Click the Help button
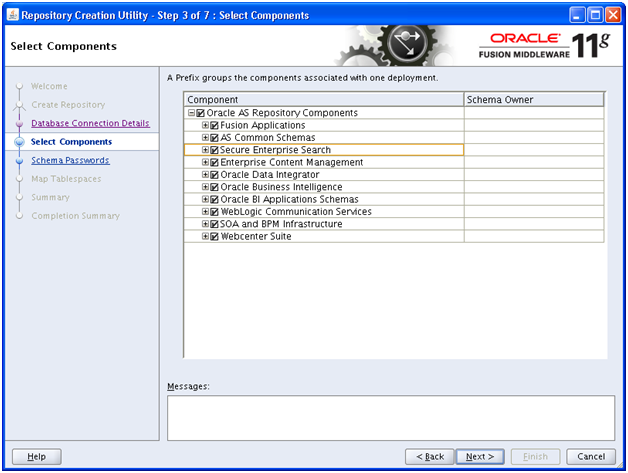628x473 pixels. [36, 457]
